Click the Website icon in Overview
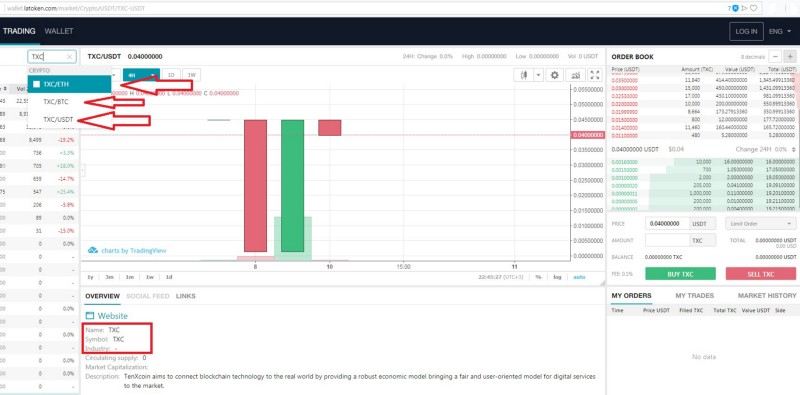 pyautogui.click(x=90, y=316)
